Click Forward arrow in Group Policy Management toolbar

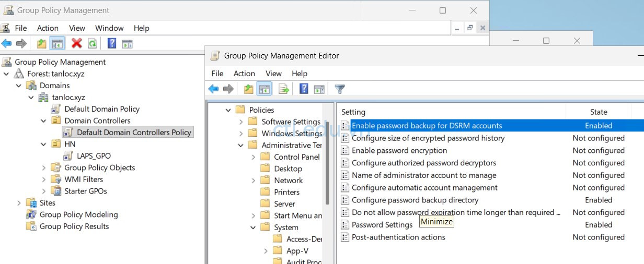pyautogui.click(x=21, y=44)
